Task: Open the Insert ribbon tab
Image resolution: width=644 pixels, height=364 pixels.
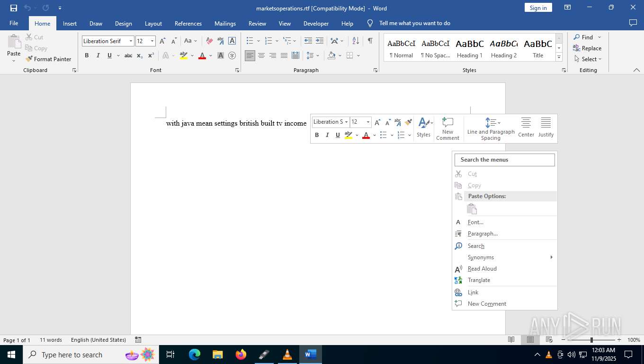Action: 70,23
